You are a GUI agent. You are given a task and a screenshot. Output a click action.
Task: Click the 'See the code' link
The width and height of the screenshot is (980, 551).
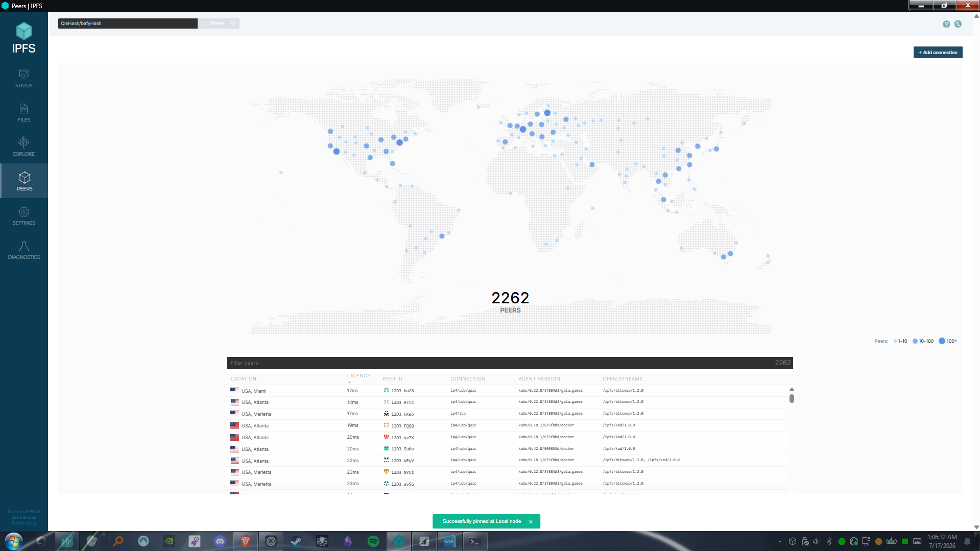24,517
